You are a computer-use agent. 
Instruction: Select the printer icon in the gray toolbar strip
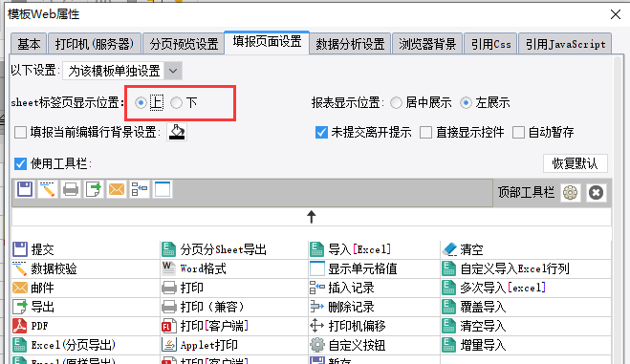pyautogui.click(x=71, y=189)
